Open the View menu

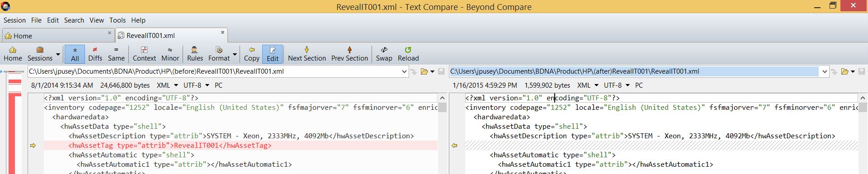click(96, 20)
